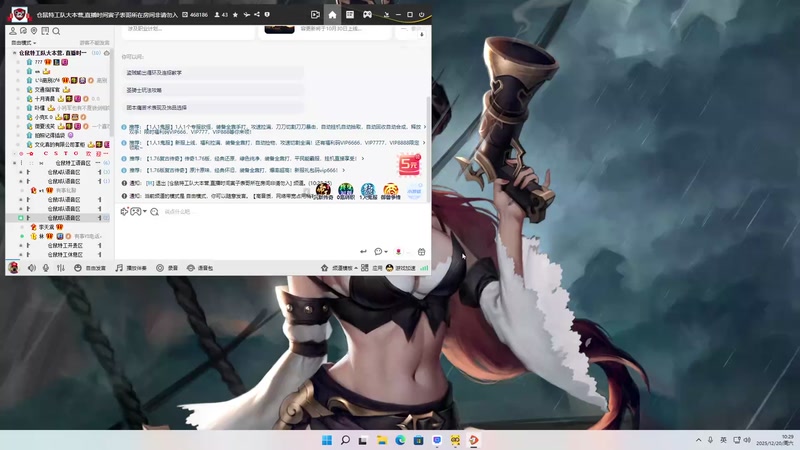This screenshot has width=800, height=450.
Task: Click the 播放伴奏 accompaniment button
Action: click(131, 268)
